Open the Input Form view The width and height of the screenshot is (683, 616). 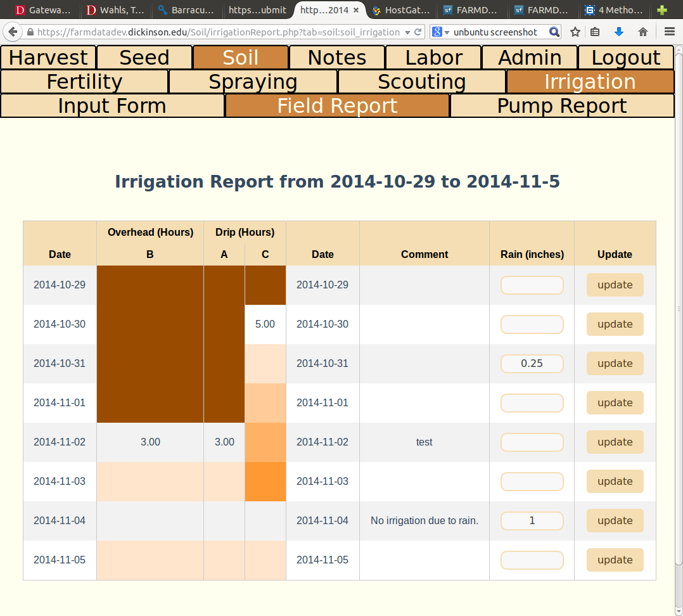point(112,105)
